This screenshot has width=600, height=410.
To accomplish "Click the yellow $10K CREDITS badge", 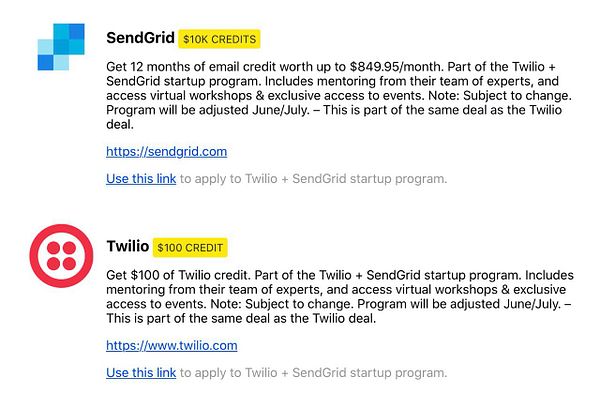I will pos(219,39).
